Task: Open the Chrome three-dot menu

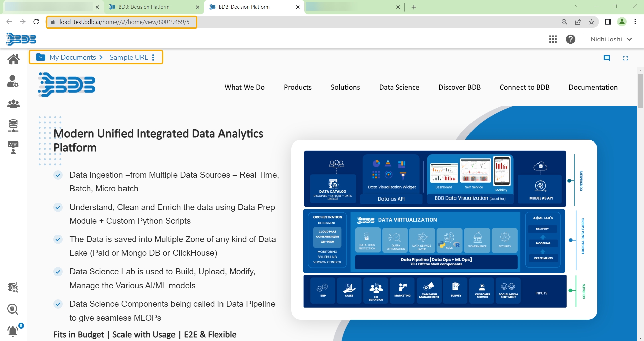Action: 635,22
